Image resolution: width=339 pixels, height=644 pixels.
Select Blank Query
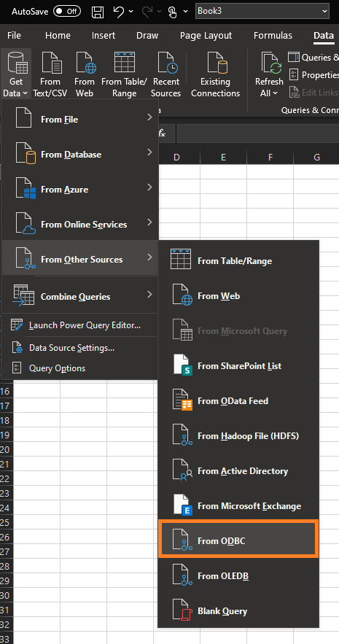(238, 611)
